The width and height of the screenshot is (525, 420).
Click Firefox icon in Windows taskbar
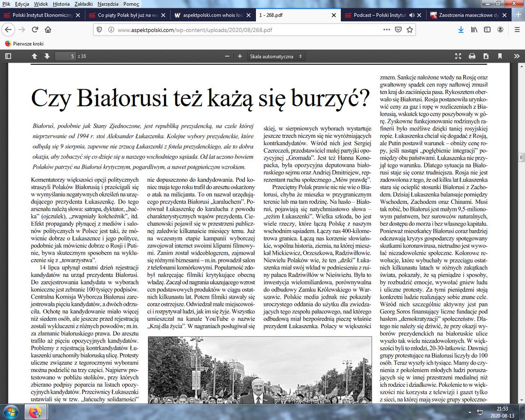click(x=35, y=412)
